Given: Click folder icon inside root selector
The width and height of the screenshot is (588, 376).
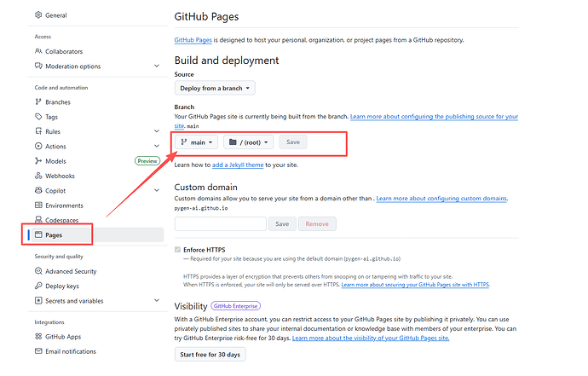Looking at the screenshot, I should 233,142.
